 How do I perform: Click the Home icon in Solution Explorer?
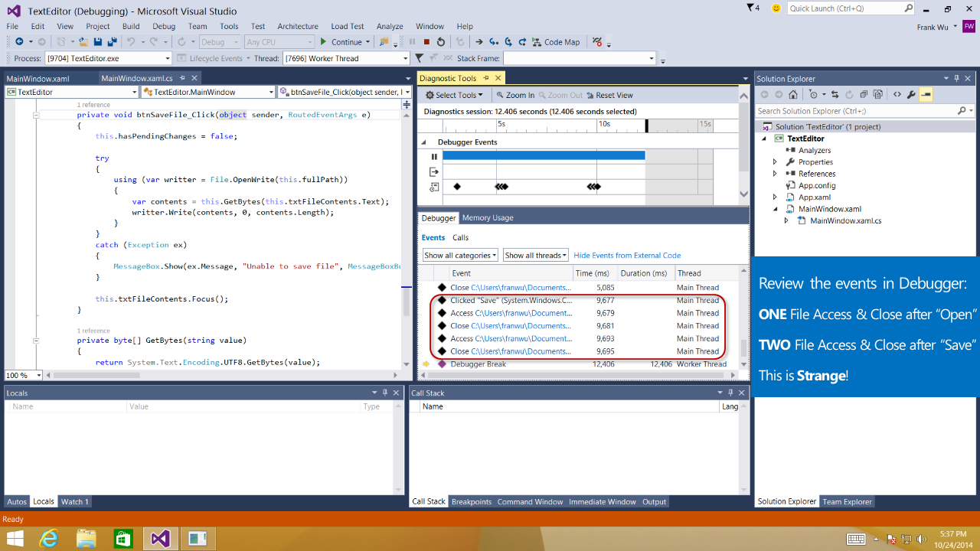point(792,95)
